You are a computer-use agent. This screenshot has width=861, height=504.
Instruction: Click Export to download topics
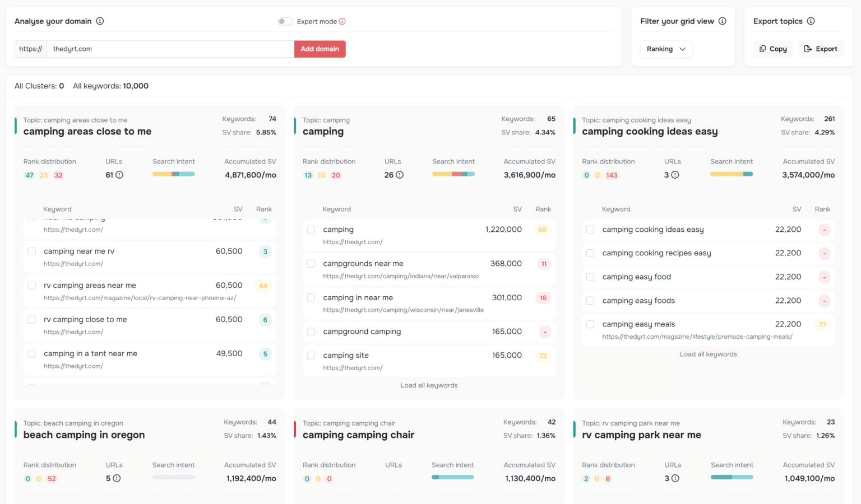[821, 49]
